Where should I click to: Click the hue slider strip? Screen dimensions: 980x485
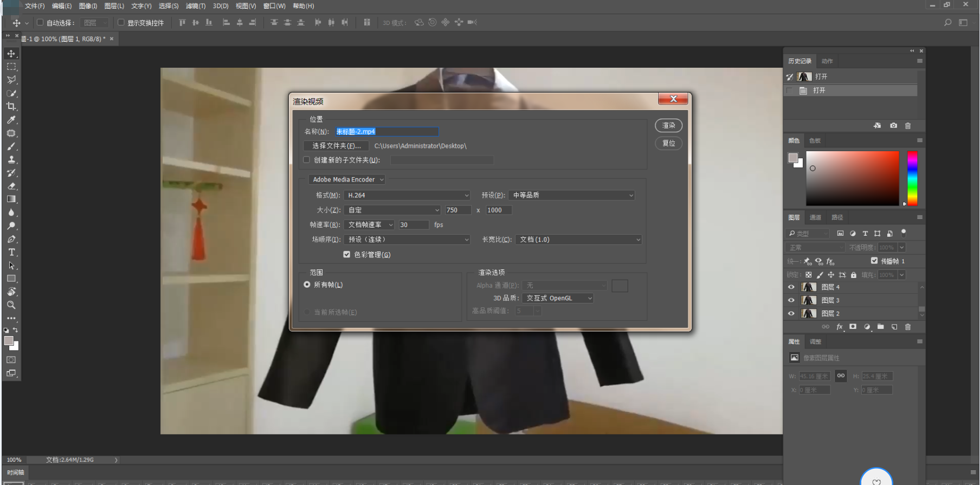pos(912,178)
